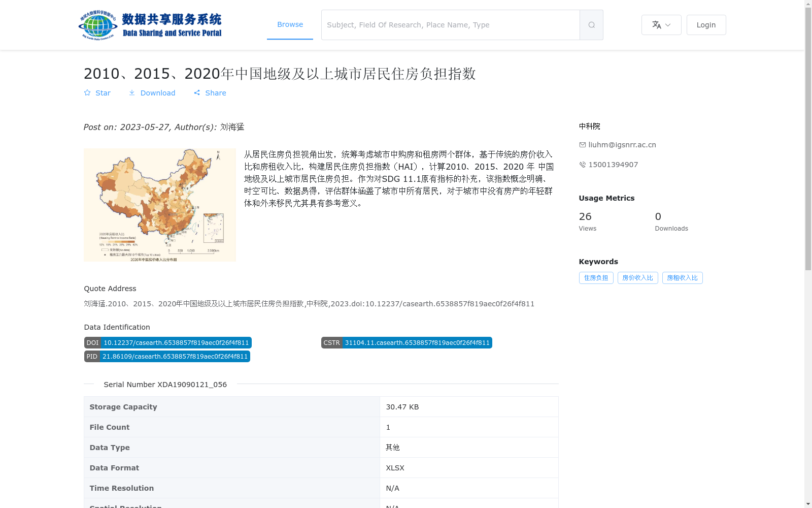Viewport: 812px width, 508px height.
Task: Focus the subject search input field
Action: [451, 25]
